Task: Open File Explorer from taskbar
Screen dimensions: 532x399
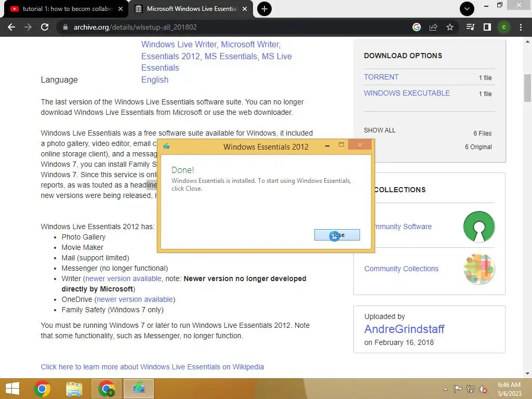Action: 74,389
